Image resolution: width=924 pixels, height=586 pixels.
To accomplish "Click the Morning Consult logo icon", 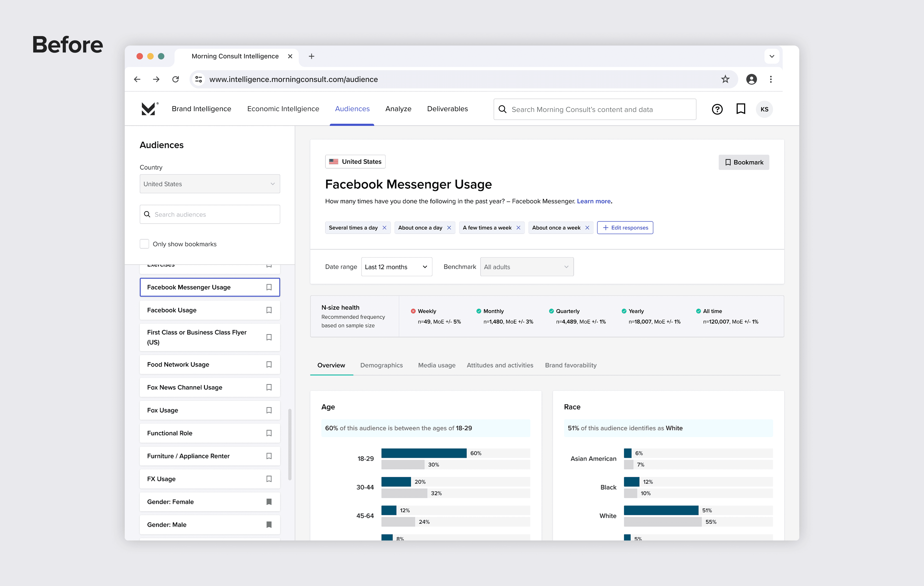I will coord(148,109).
